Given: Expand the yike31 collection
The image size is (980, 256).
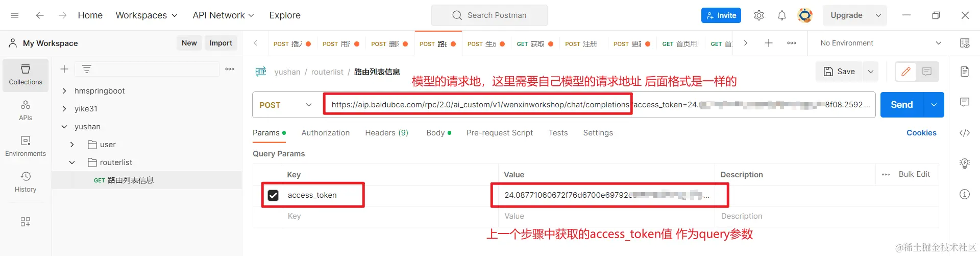Looking at the screenshot, I should (64, 109).
